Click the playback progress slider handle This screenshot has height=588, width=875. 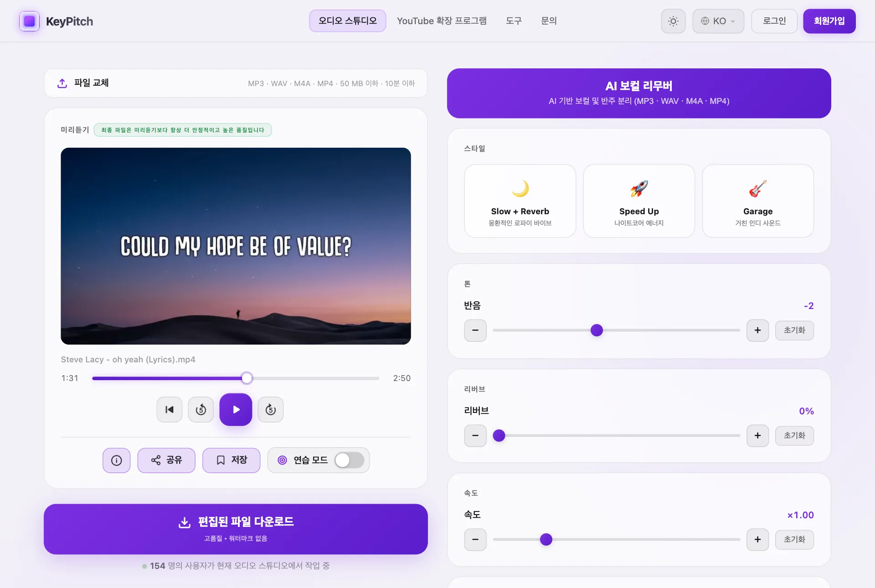247,378
